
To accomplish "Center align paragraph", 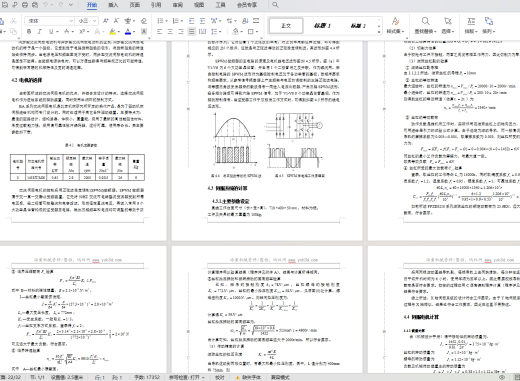I will click(x=170, y=32).
